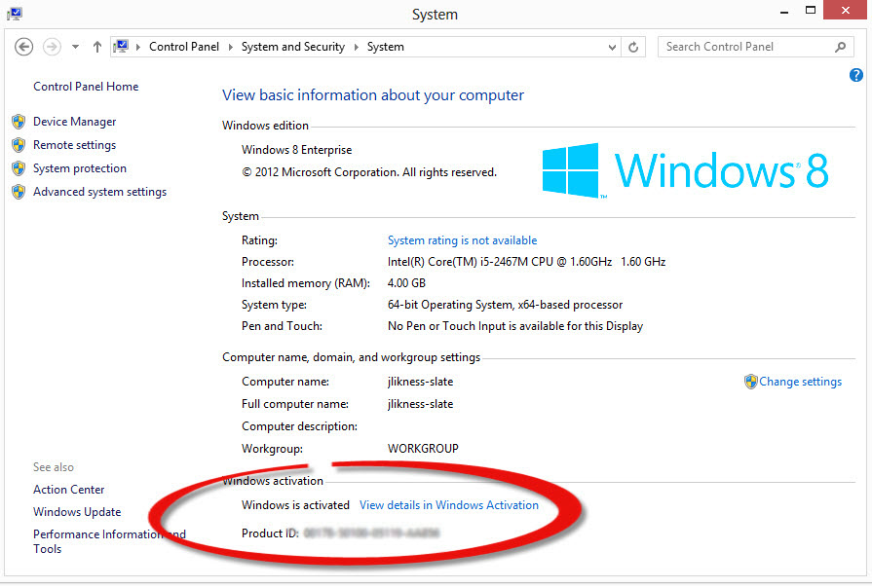Select jlikness-slate beside Full computer name

[x=420, y=404]
